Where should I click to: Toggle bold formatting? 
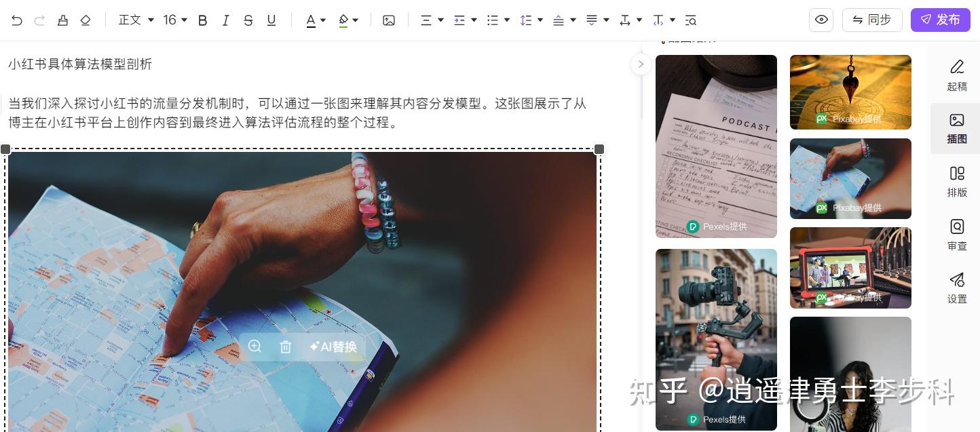202,20
